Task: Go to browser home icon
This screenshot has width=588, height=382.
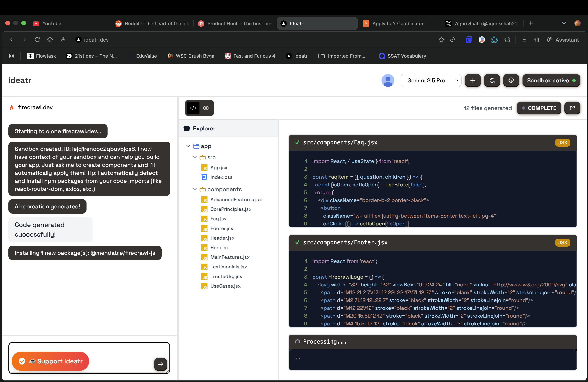Action: (50, 40)
